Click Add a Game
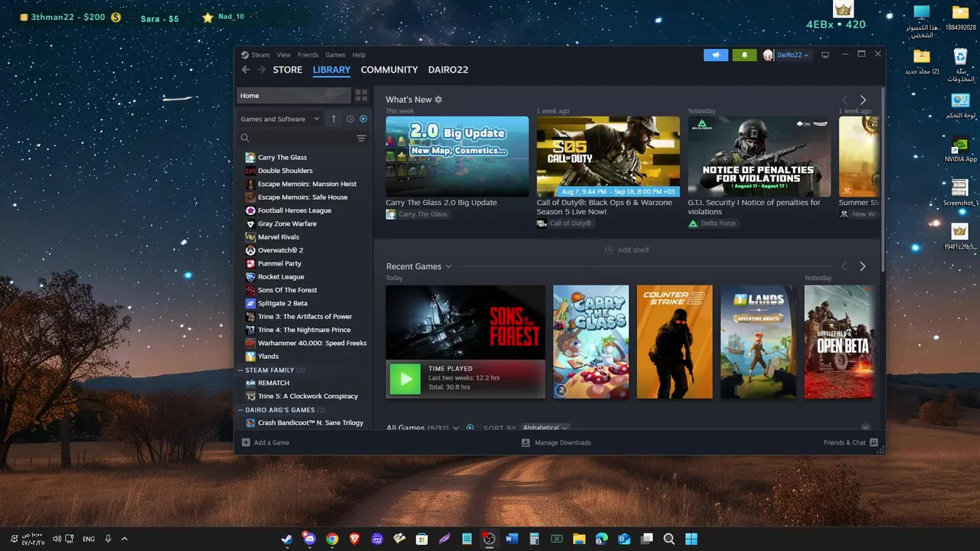Screen dimensions: 980x551 (265, 442)
